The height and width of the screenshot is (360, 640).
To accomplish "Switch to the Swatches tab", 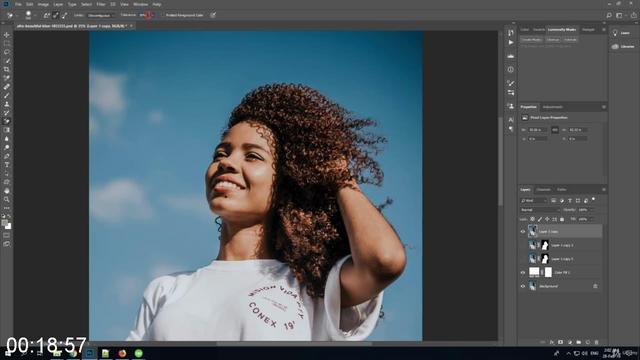I will click(x=539, y=30).
